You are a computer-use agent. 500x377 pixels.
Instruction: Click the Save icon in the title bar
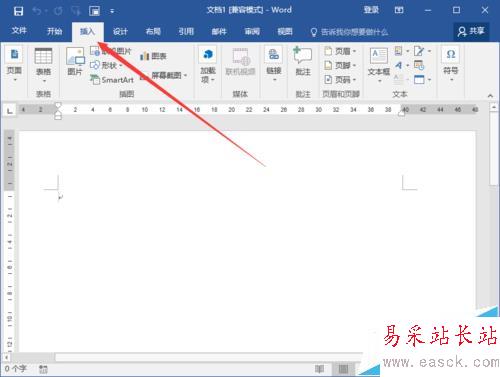click(18, 11)
